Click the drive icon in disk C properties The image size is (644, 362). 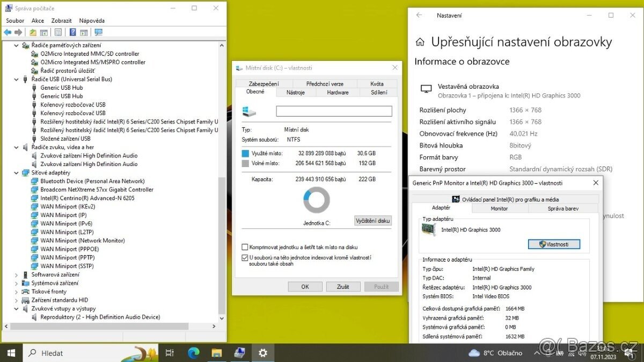click(x=248, y=111)
